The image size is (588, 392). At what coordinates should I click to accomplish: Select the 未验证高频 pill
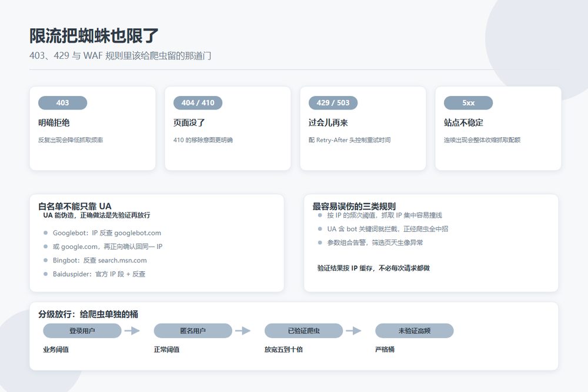click(415, 331)
